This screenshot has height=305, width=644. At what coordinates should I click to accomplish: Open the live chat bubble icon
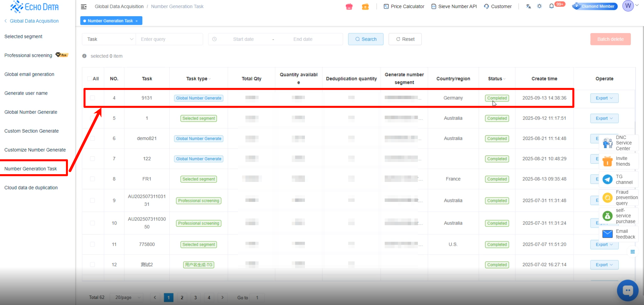(x=627, y=290)
